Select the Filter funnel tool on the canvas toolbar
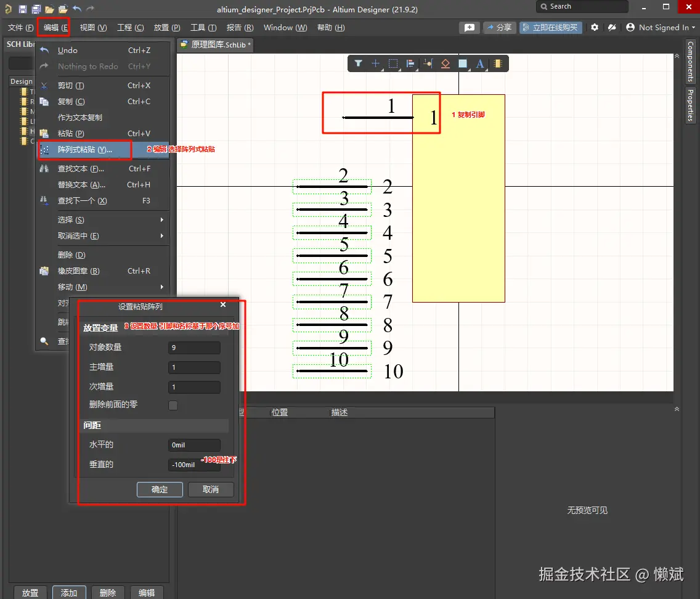Screen dimensions: 700x599 [358, 63]
